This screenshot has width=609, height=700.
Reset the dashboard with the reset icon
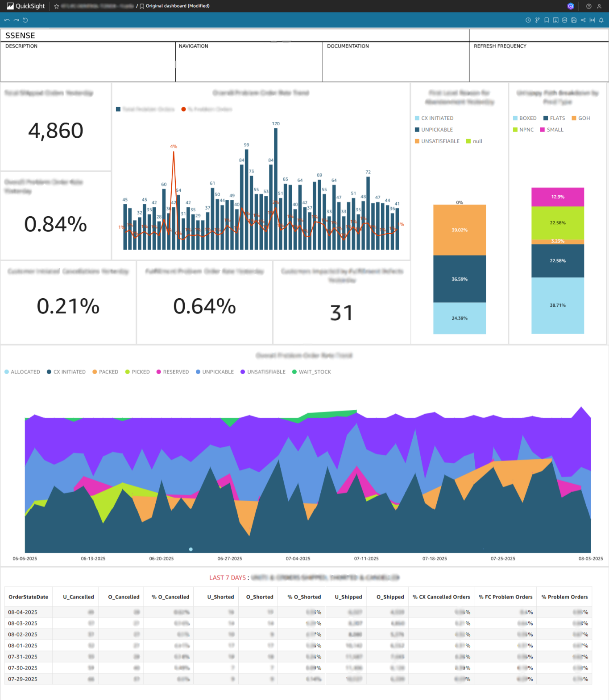[x=25, y=20]
